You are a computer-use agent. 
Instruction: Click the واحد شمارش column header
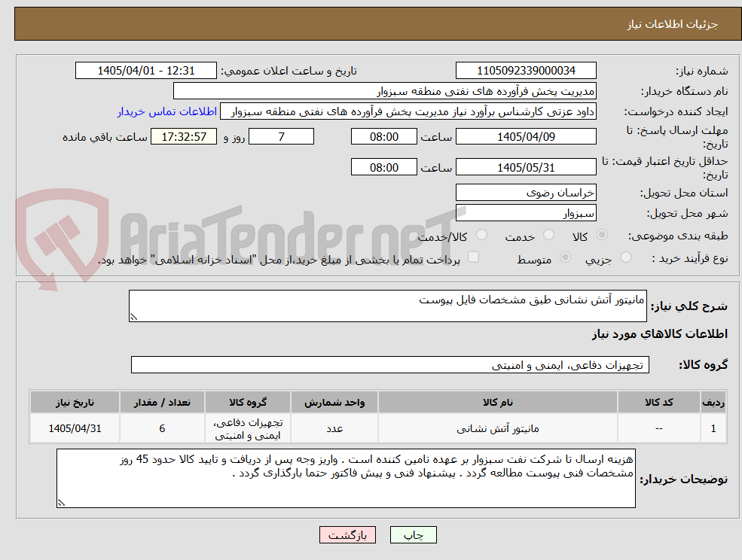(x=334, y=403)
